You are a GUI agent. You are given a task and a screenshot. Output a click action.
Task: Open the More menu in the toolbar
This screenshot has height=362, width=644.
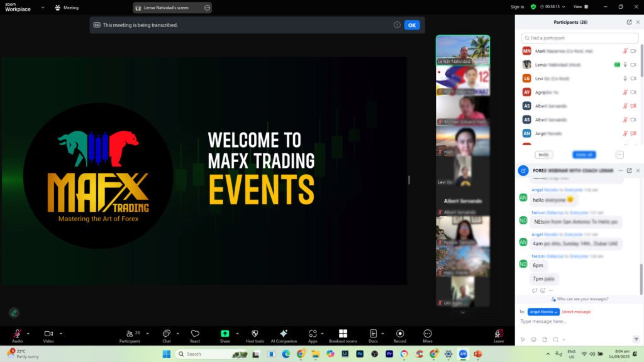tap(428, 334)
